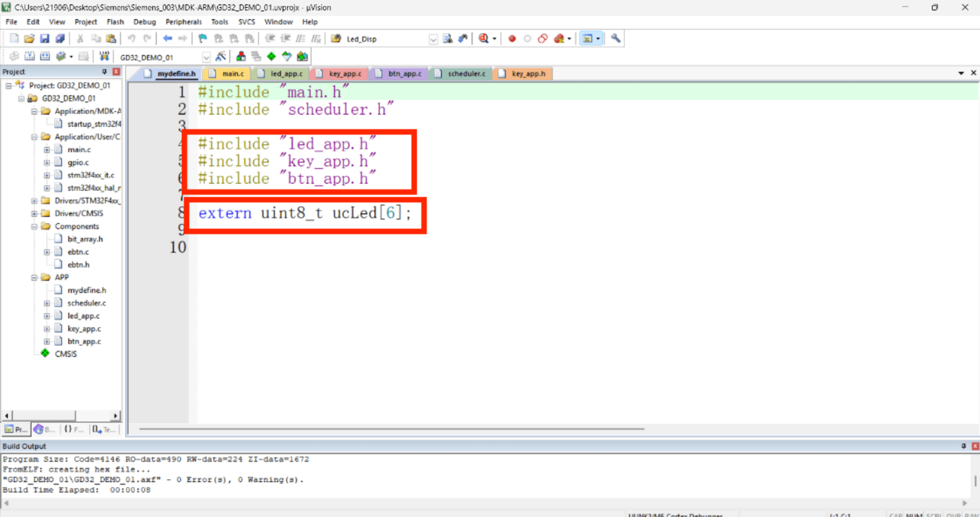Collapse the APP folder in project tree
The height and width of the screenshot is (517, 980).
click(x=34, y=277)
